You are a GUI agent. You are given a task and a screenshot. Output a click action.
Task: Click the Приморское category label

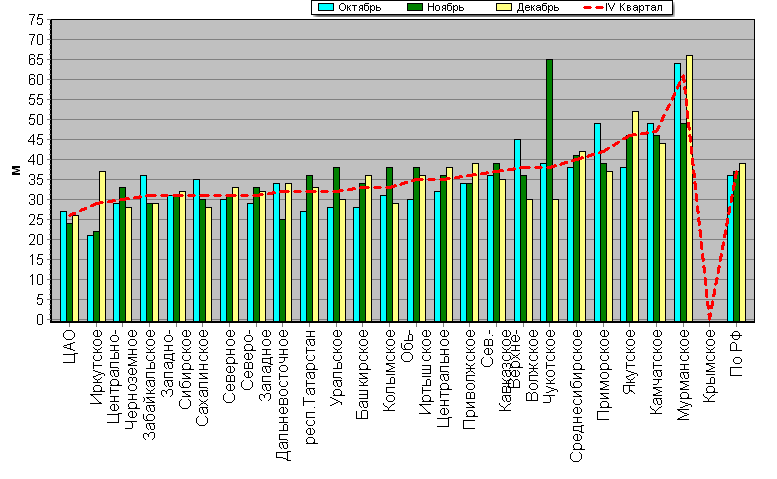(x=603, y=375)
